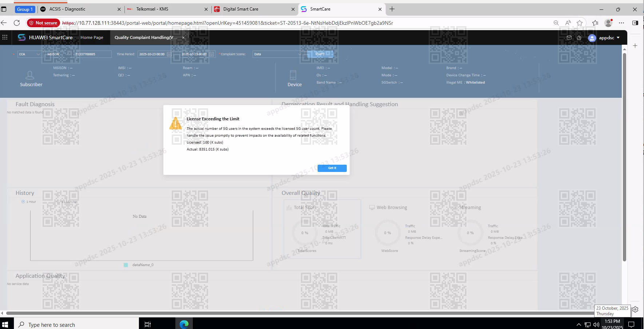The width and height of the screenshot is (644, 329).
Task: Open the SmartCare messages envelope icon
Action: point(569,37)
